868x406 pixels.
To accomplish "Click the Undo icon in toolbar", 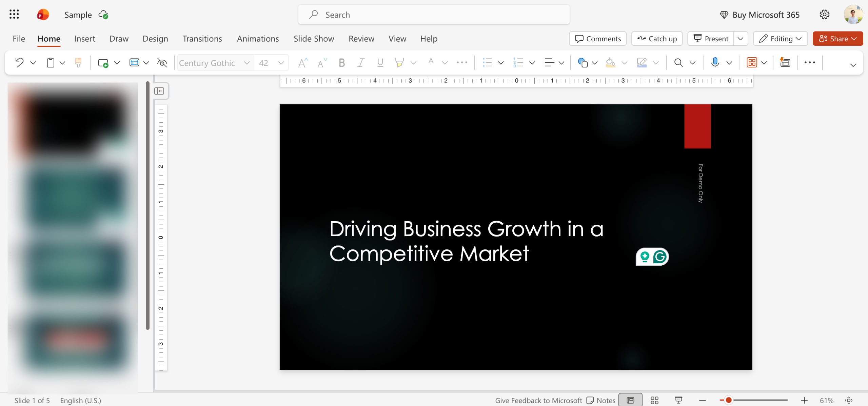I will pyautogui.click(x=19, y=63).
